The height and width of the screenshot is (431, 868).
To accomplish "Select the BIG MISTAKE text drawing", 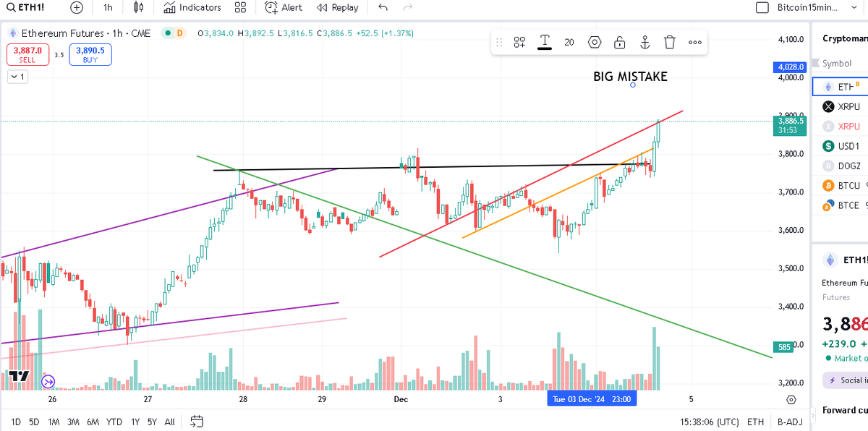I will 630,76.
